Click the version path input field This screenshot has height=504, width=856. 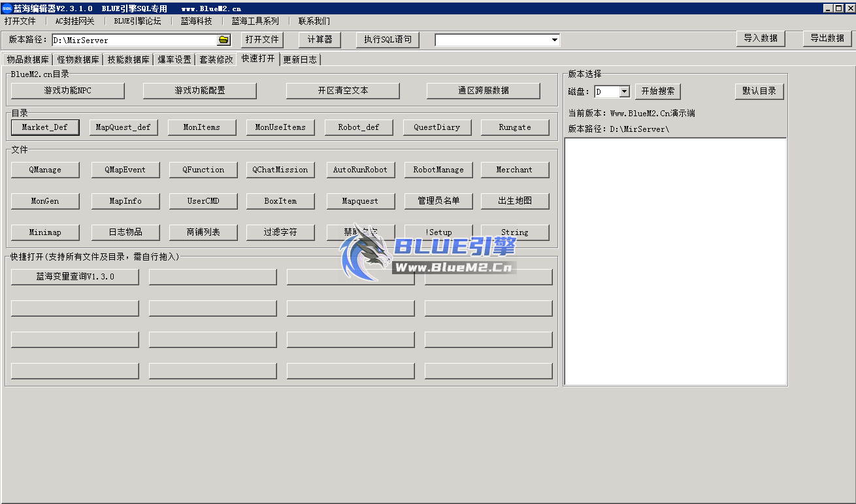(135, 40)
